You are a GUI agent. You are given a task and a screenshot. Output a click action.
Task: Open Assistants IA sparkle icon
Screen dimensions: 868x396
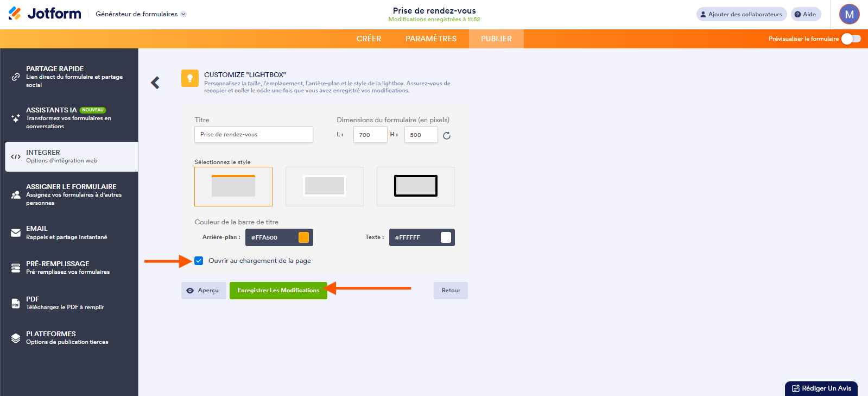click(x=16, y=118)
